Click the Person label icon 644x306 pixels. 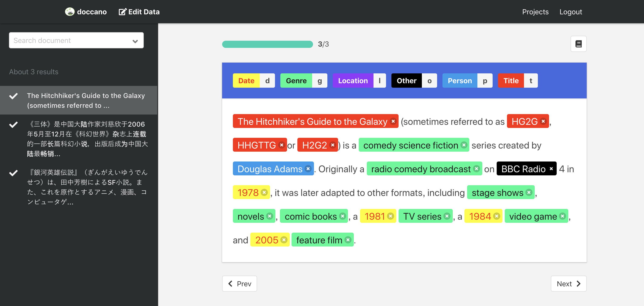[459, 80]
